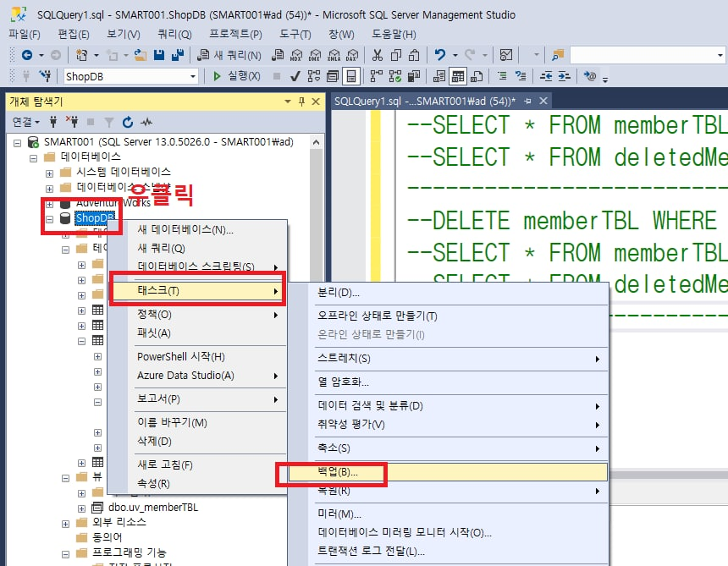Select 새로 고침(F) in context menu
The height and width of the screenshot is (566, 728).
(x=165, y=464)
